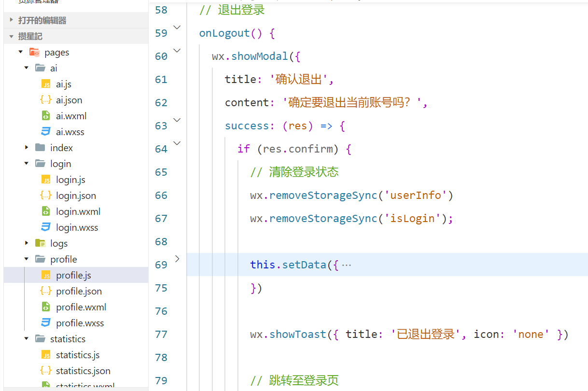Click the folded ellipsis after this.setData

[346, 265]
